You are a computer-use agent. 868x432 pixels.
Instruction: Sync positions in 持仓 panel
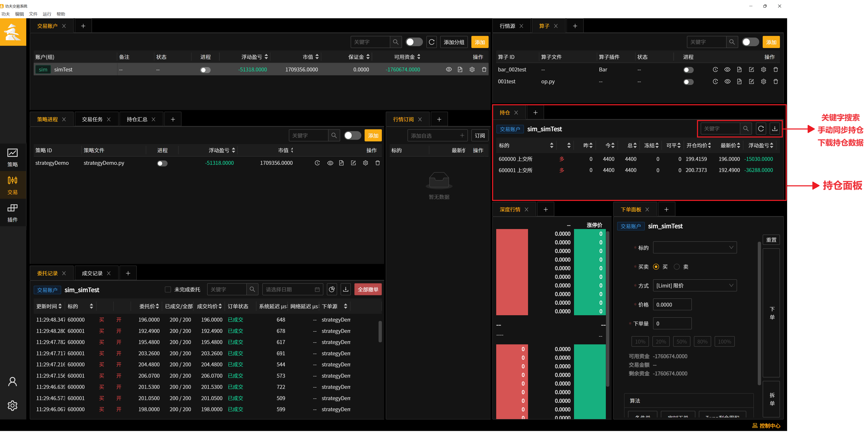(x=761, y=129)
